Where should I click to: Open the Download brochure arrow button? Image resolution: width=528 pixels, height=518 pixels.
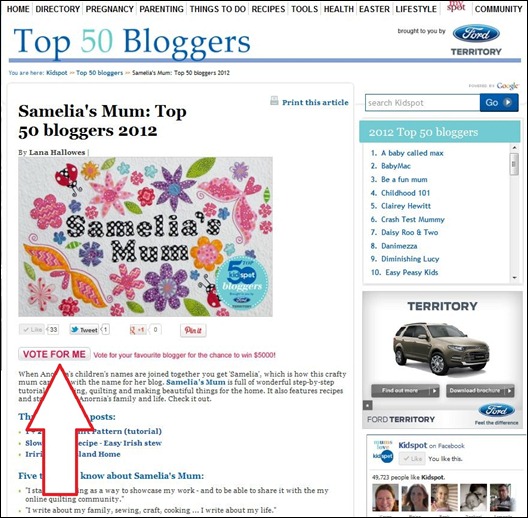tap(480, 391)
